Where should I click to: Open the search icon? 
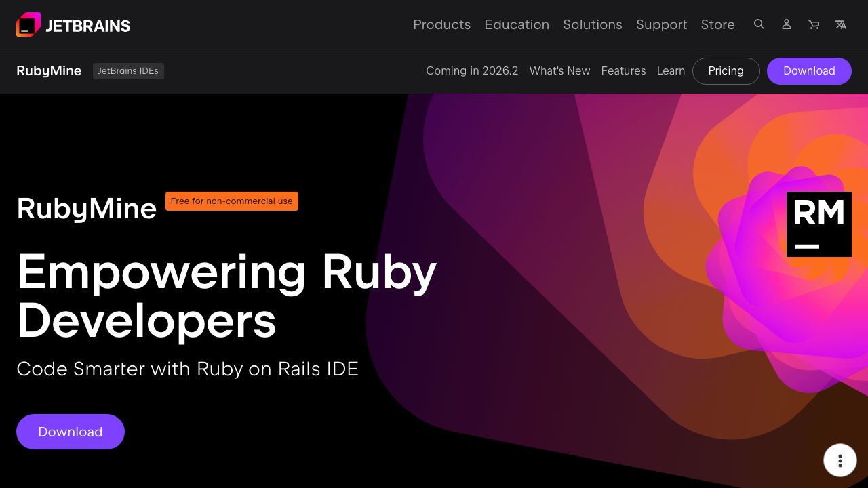coord(759,24)
